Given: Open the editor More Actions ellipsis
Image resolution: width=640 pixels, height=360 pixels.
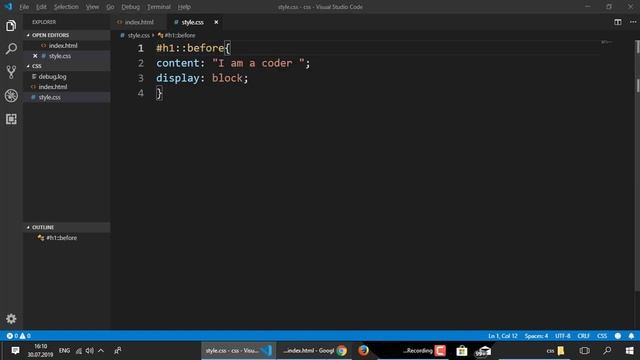Looking at the screenshot, I should pyautogui.click(x=632, y=22).
